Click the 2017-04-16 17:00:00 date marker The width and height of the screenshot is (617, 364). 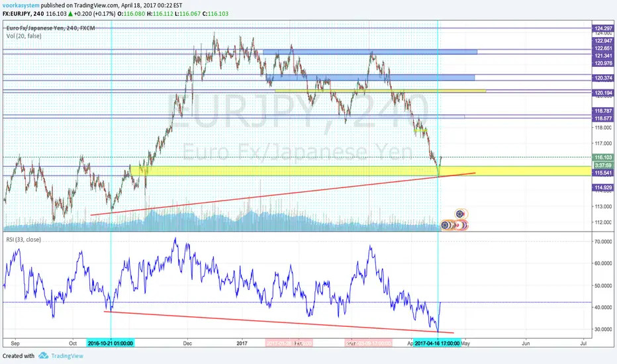(437, 343)
